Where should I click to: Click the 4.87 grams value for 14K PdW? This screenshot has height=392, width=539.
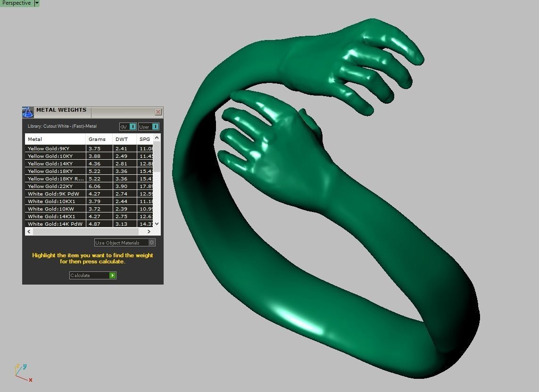(94, 224)
